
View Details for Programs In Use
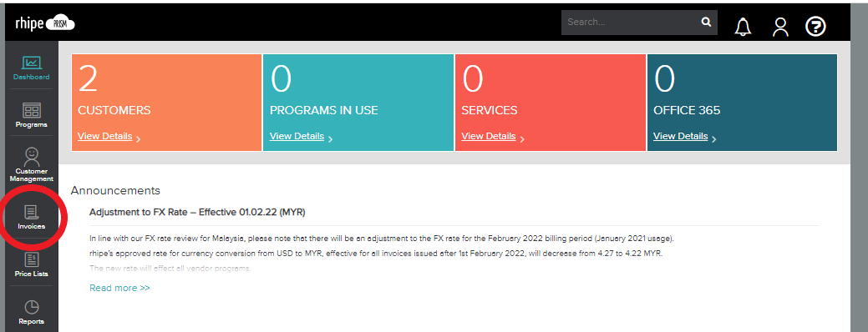point(297,136)
